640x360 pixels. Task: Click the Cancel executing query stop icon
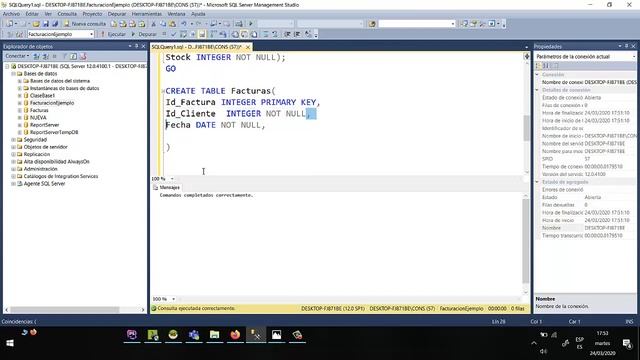point(164,34)
